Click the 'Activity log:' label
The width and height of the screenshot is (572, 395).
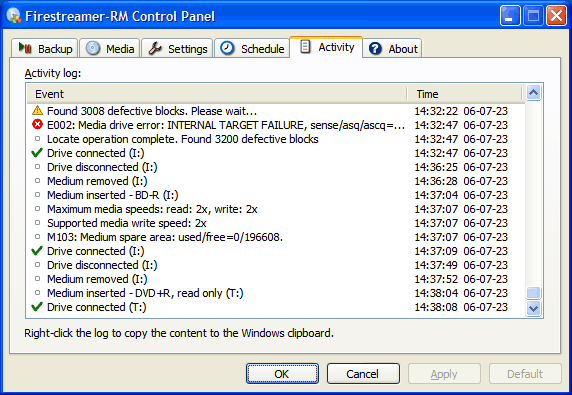(53, 73)
